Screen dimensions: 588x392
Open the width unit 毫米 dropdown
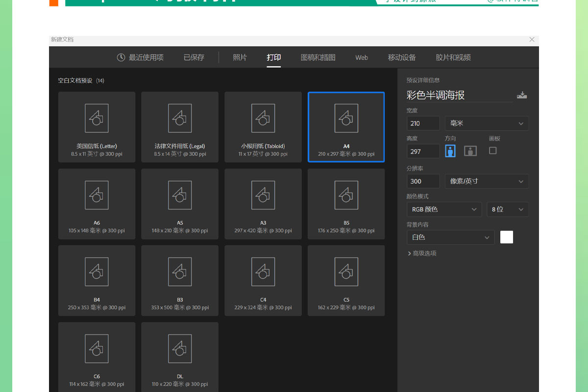487,123
